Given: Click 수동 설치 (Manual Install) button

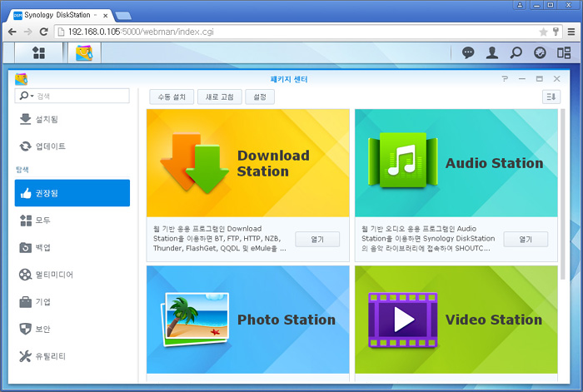Looking at the screenshot, I should 172,97.
